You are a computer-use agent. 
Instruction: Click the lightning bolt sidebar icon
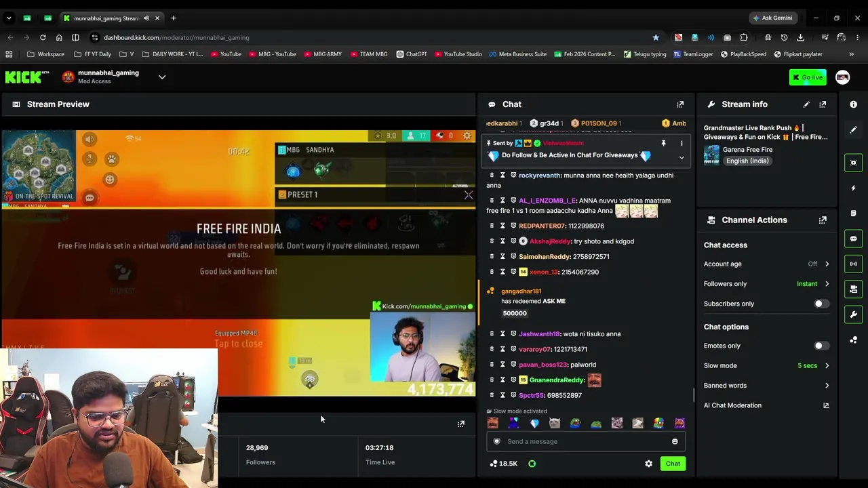(853, 188)
